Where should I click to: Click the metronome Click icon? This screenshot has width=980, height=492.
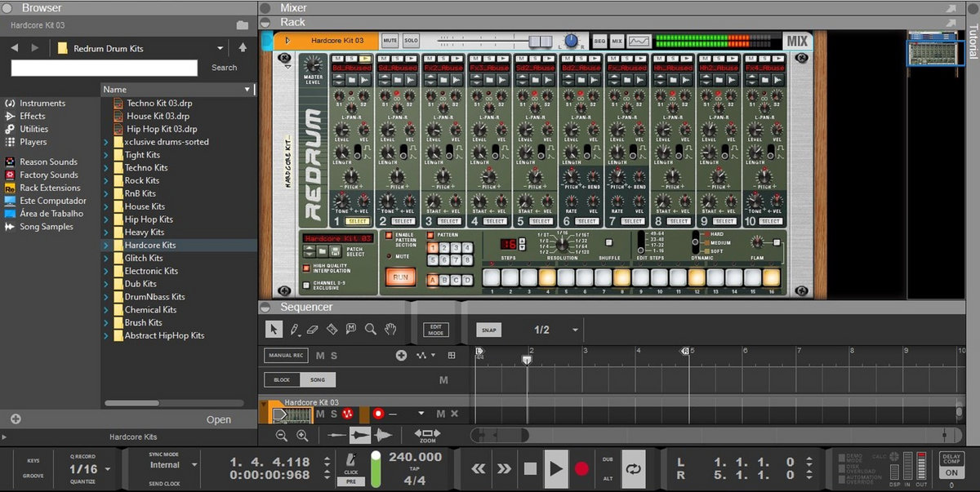(350, 460)
